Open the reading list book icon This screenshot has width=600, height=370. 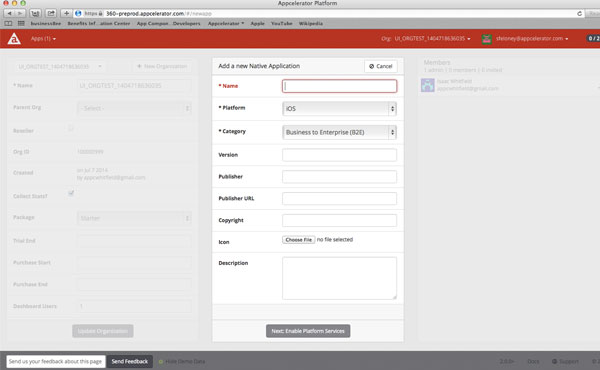tap(8, 23)
